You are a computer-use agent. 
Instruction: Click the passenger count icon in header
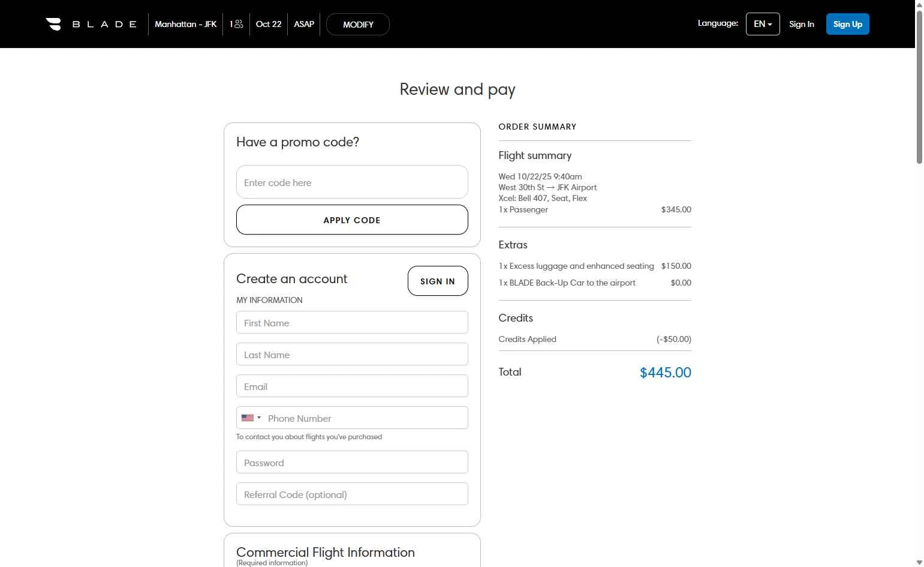pos(239,24)
